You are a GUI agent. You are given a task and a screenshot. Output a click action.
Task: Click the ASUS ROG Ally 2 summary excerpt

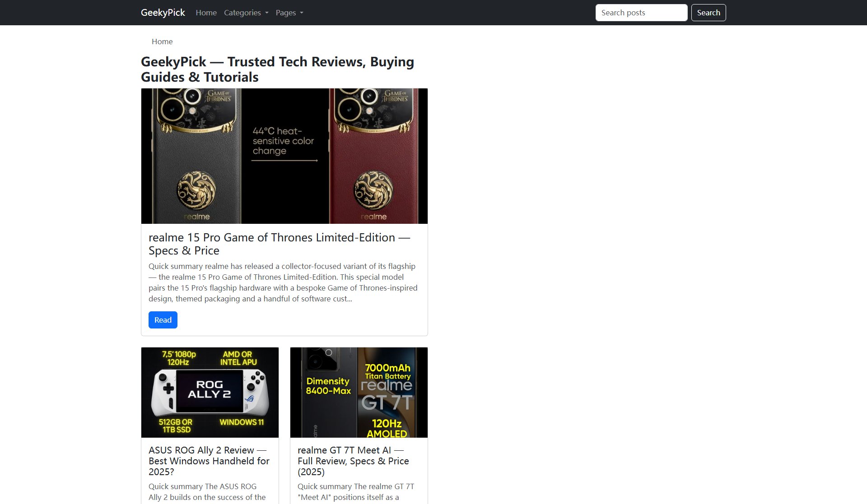point(207,492)
